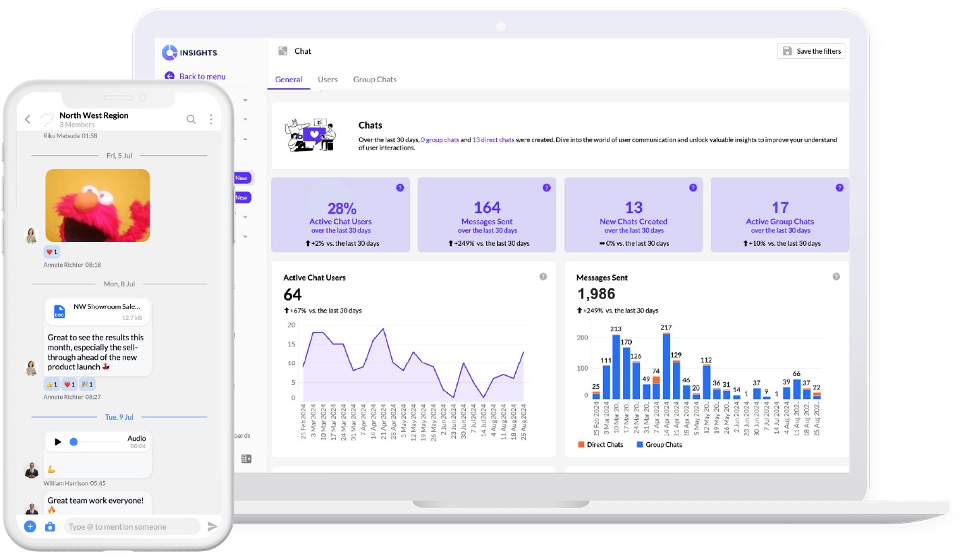
Task: Open the three-dot menu in chat header
Action: click(211, 119)
